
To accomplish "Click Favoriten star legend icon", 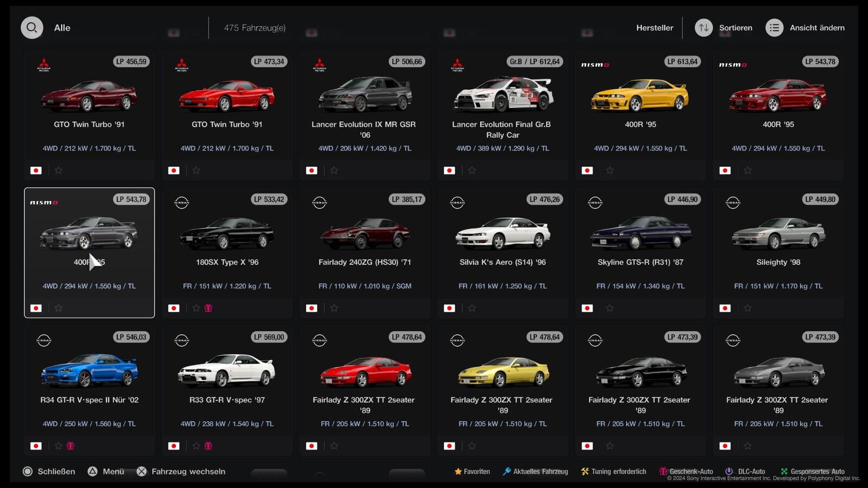I will [458, 472].
